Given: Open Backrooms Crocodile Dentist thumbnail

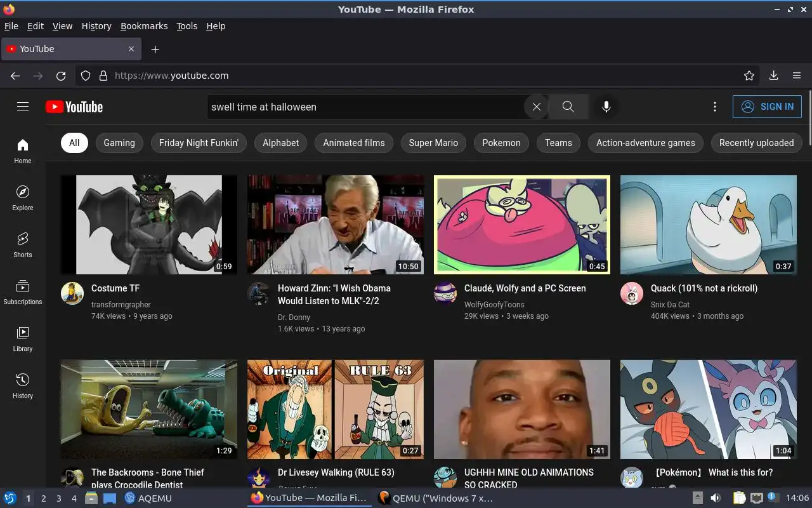Looking at the screenshot, I should tap(149, 410).
